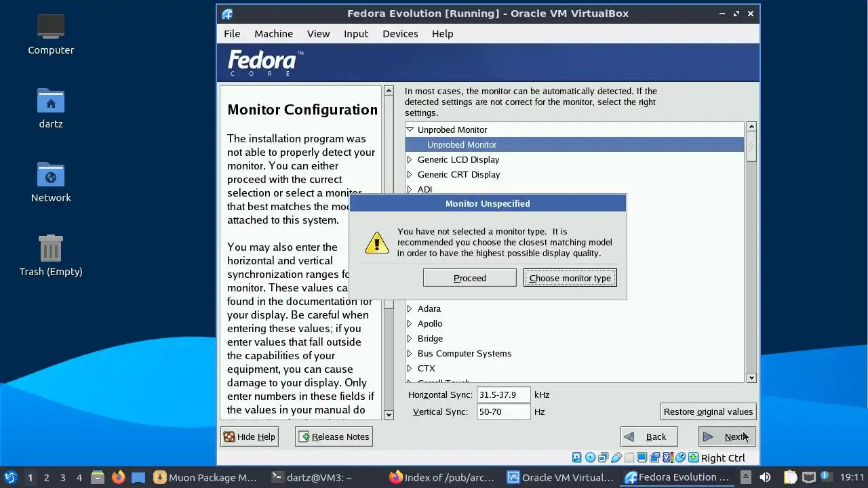The image size is (868, 488).
Task: Open the Machine menu
Action: click(x=273, y=33)
